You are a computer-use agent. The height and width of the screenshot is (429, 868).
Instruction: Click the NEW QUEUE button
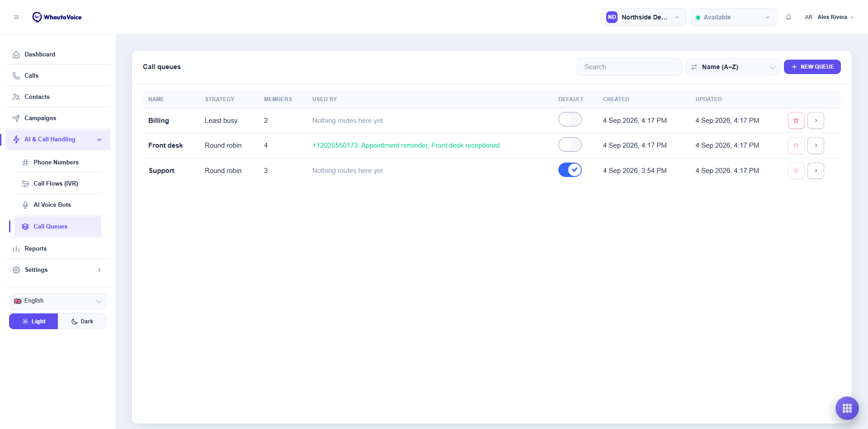(x=812, y=67)
